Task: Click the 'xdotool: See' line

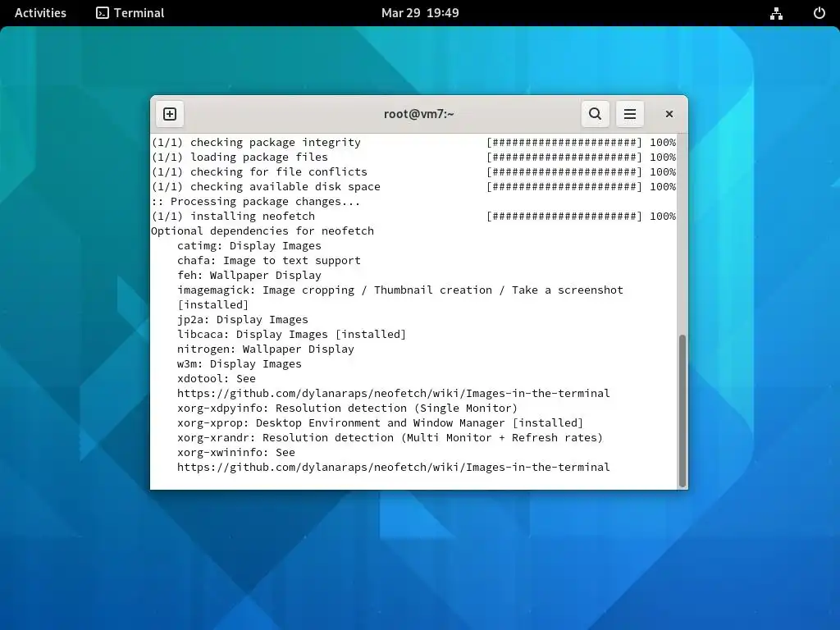Action: (217, 379)
